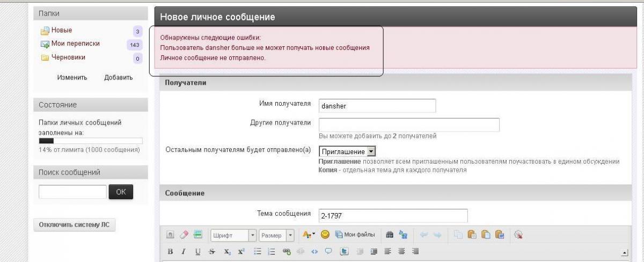Viewport: 644px width, 262px height.
Task: Click the copy icon in the toolbar
Action: 458,235
